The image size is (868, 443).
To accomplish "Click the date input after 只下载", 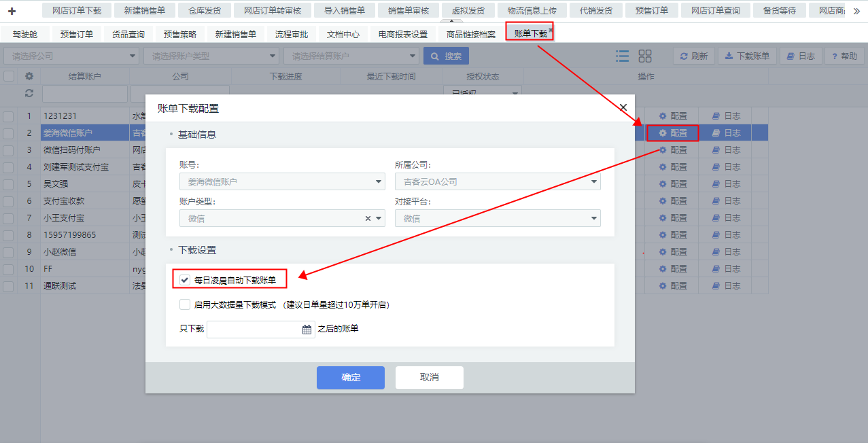I will [253, 330].
